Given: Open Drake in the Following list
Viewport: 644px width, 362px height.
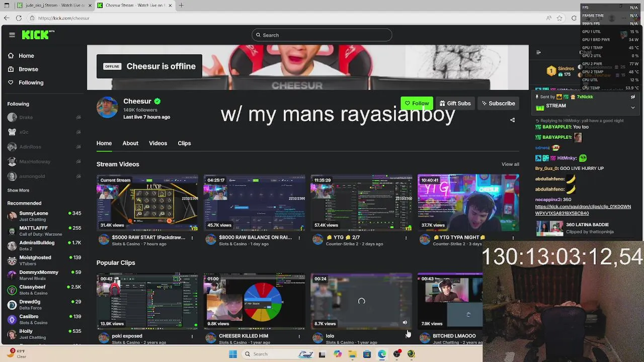Looking at the screenshot, I should tap(44, 117).
